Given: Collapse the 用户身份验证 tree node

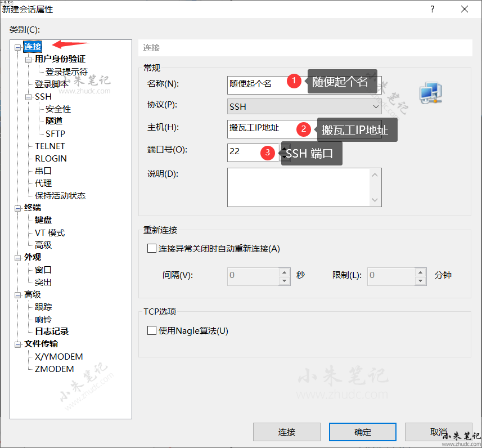Looking at the screenshot, I should point(29,59).
